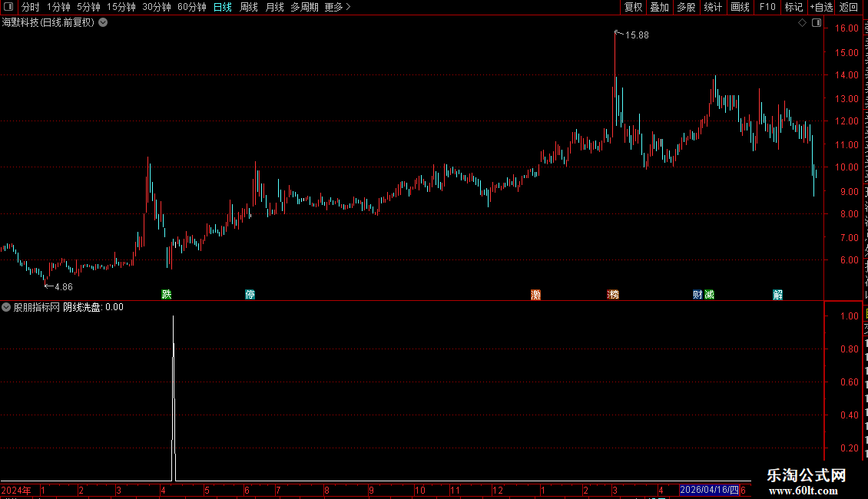
Task: Click the 激 event marker
Action: pyautogui.click(x=536, y=294)
